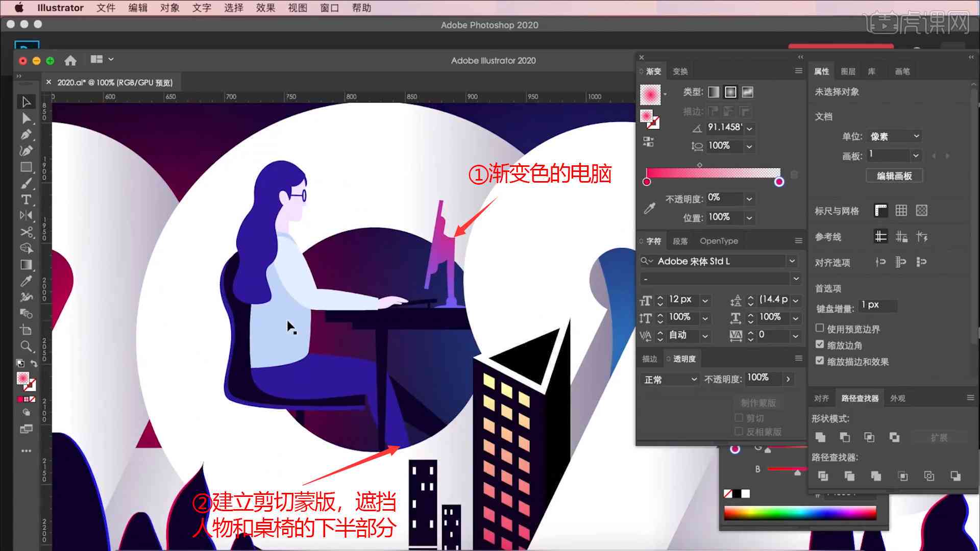Swap fill and stroke colors

click(34, 364)
